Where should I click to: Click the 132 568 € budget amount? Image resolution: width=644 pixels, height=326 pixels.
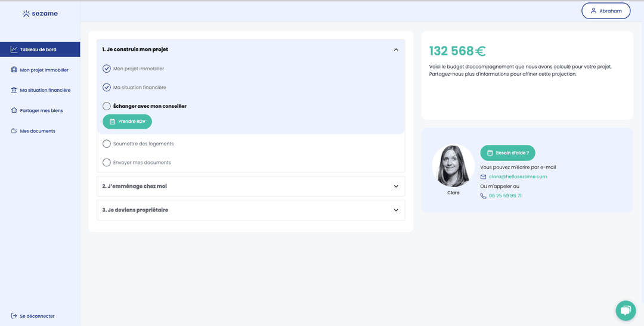click(x=457, y=51)
